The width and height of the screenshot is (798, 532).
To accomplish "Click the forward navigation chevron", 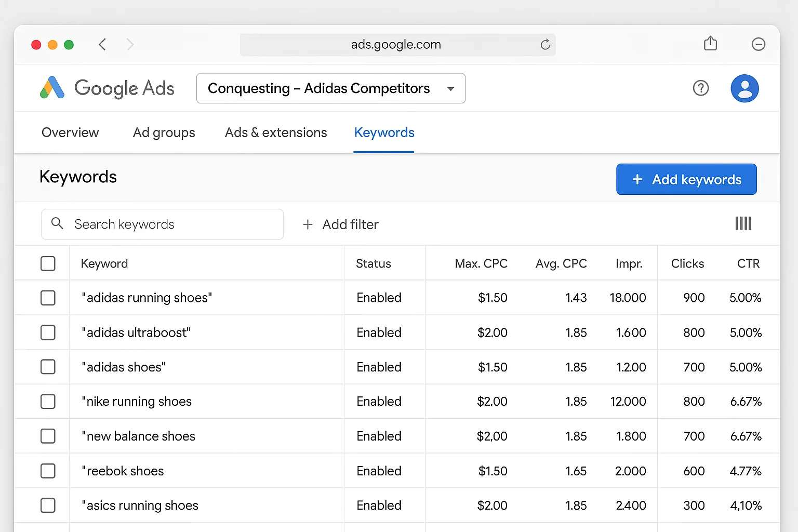I will (x=130, y=45).
